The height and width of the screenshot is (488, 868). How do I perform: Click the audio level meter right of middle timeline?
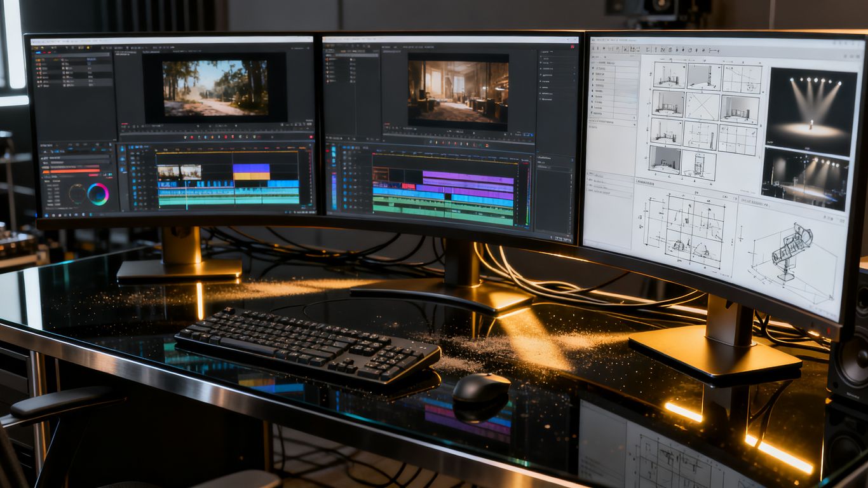click(x=526, y=194)
